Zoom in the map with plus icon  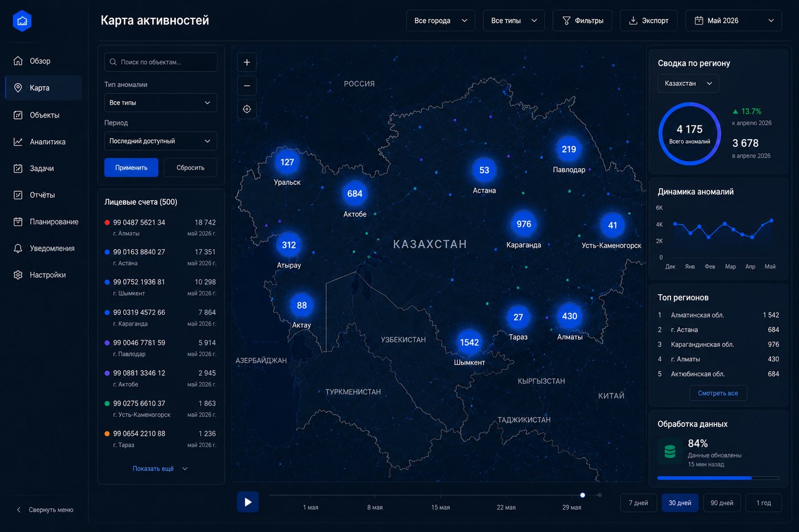coord(247,62)
